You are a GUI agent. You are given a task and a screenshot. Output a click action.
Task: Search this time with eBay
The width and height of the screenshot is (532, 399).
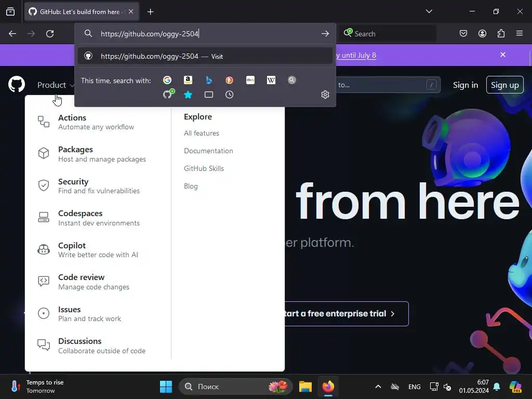pos(250,80)
